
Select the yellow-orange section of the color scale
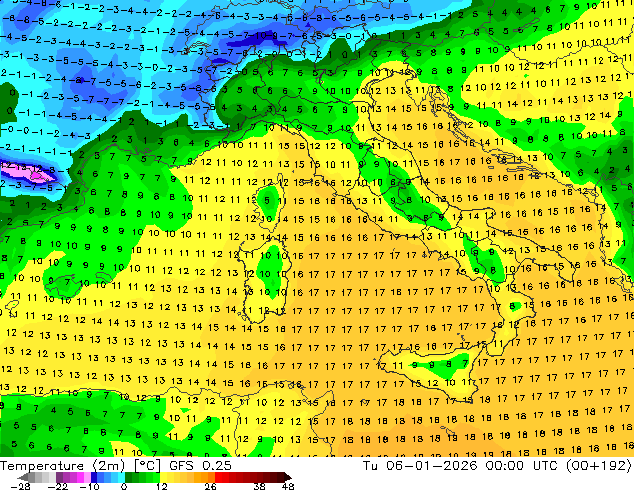(187, 477)
